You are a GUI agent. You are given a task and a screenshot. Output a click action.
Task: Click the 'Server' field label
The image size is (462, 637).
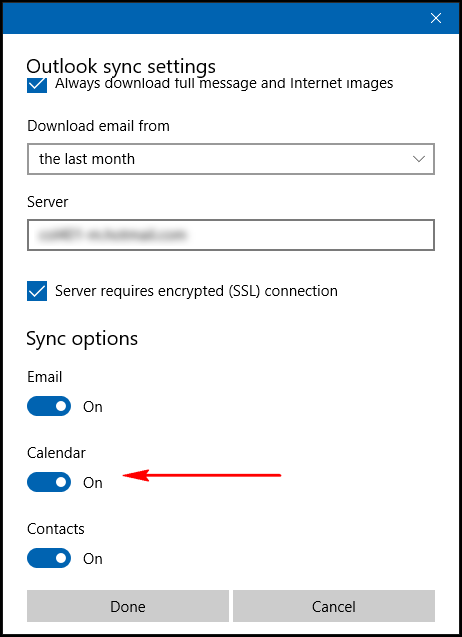tap(48, 202)
